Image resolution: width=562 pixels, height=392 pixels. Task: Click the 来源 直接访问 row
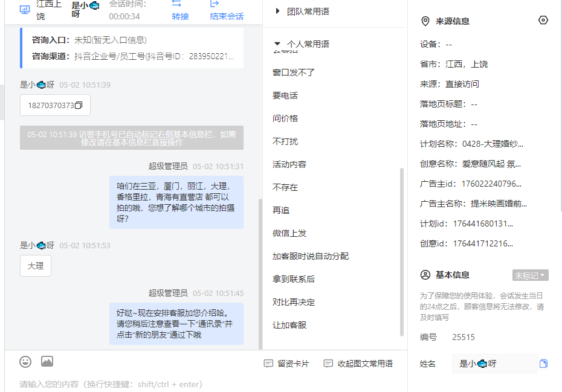coord(450,84)
